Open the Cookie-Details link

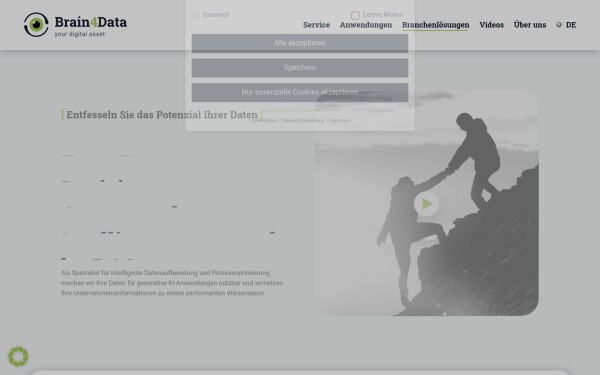point(262,120)
